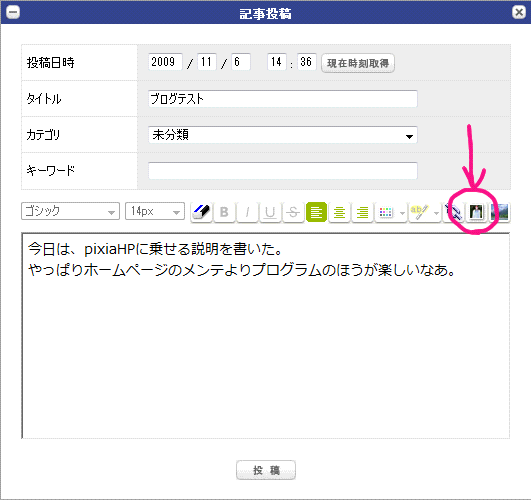Image resolution: width=531 pixels, height=500 pixels.
Task: Click the 現在時刻取得 button
Action: (x=358, y=63)
